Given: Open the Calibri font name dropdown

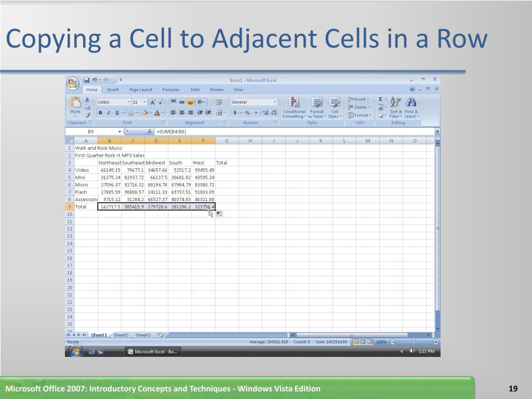Looking at the screenshot, I should [x=129, y=102].
